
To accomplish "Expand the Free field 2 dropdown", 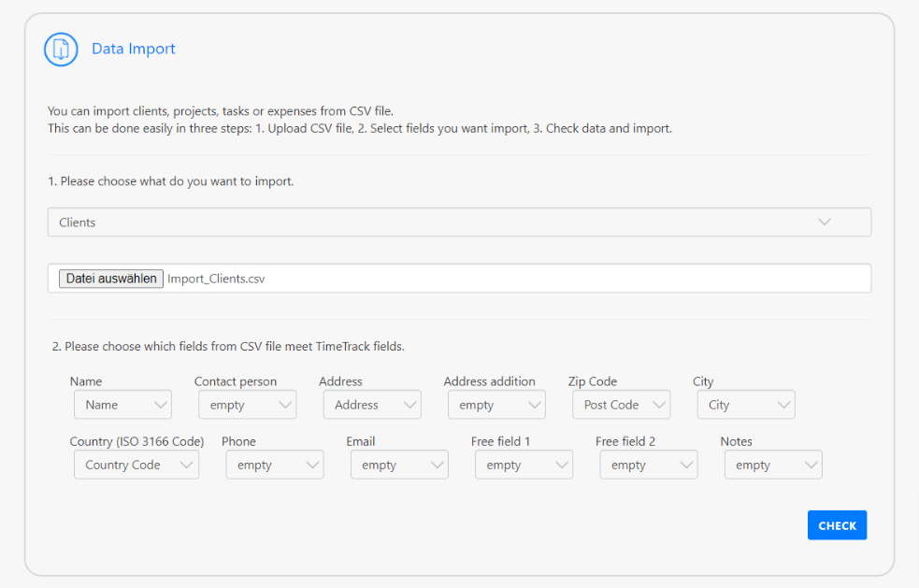I will pos(648,465).
